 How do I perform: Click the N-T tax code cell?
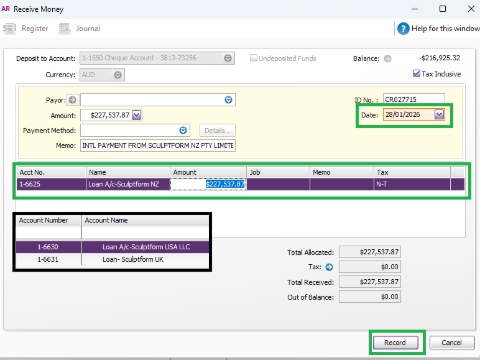[x=412, y=184]
